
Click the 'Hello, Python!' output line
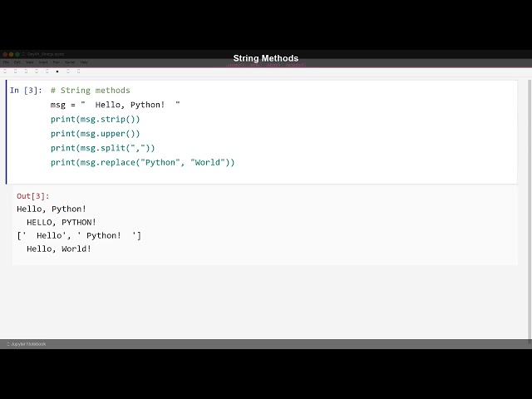(52, 209)
